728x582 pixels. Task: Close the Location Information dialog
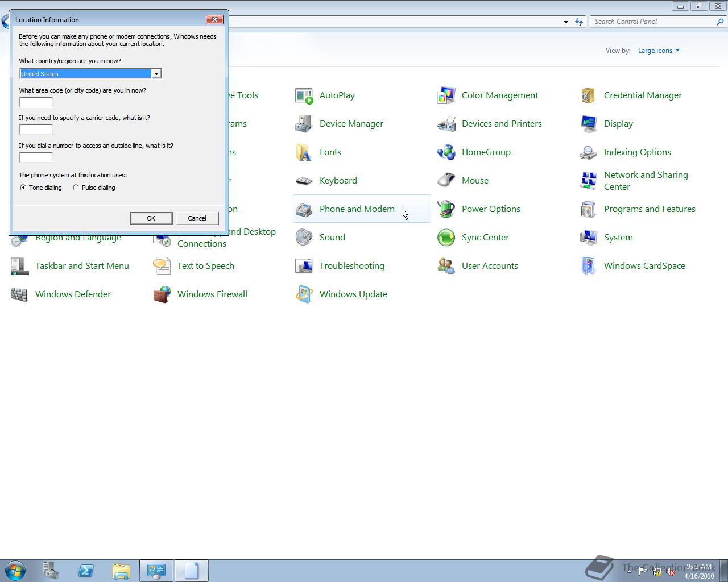pyautogui.click(x=214, y=19)
